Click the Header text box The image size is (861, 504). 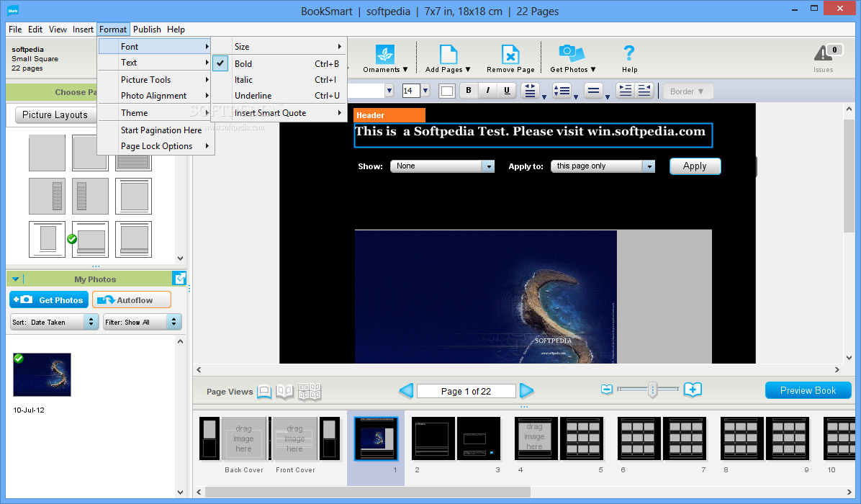(533, 135)
